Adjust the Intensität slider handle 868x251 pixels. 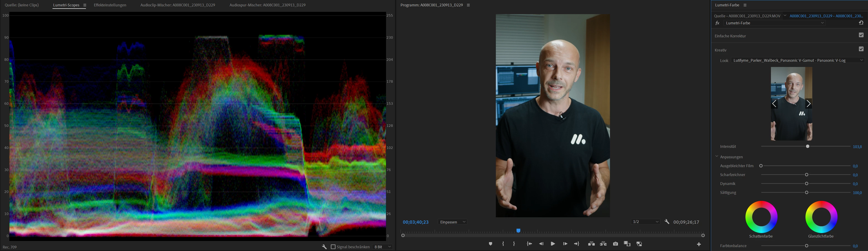(808, 146)
